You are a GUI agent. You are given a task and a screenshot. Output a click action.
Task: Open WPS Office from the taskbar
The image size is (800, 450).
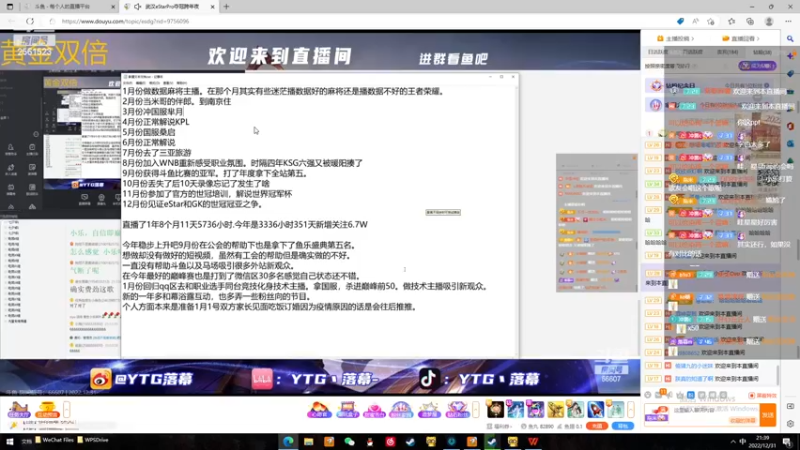click(533, 441)
